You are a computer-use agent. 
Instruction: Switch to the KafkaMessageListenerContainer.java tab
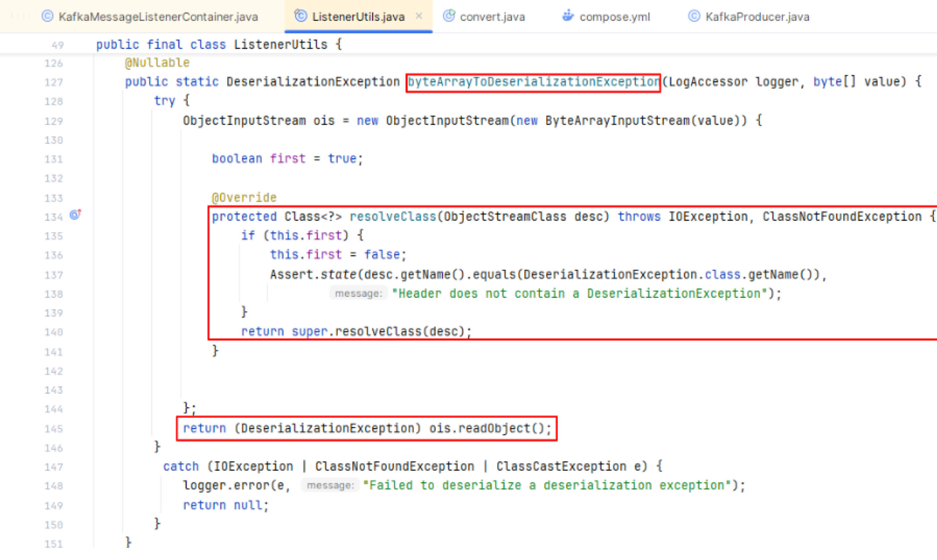pyautogui.click(x=158, y=16)
